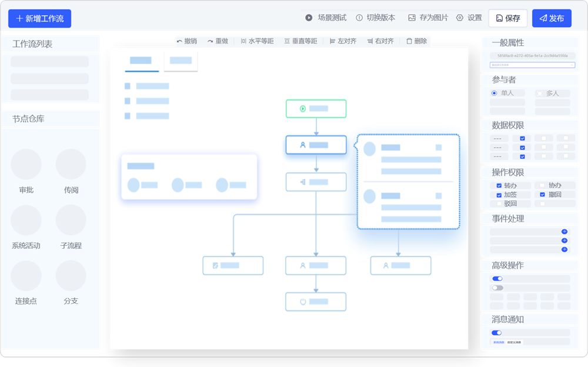Open 切换版本 version switcher
This screenshot has width=588, height=367.
[375, 18]
